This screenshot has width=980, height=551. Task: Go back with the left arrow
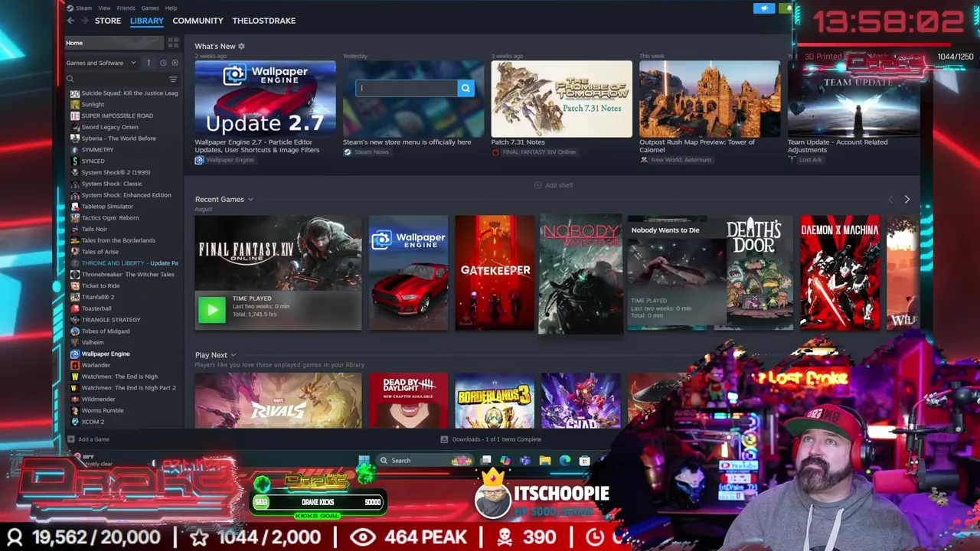tap(70, 21)
